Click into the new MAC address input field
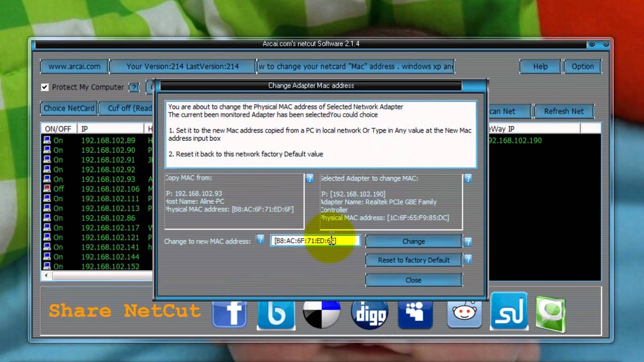 click(x=315, y=241)
